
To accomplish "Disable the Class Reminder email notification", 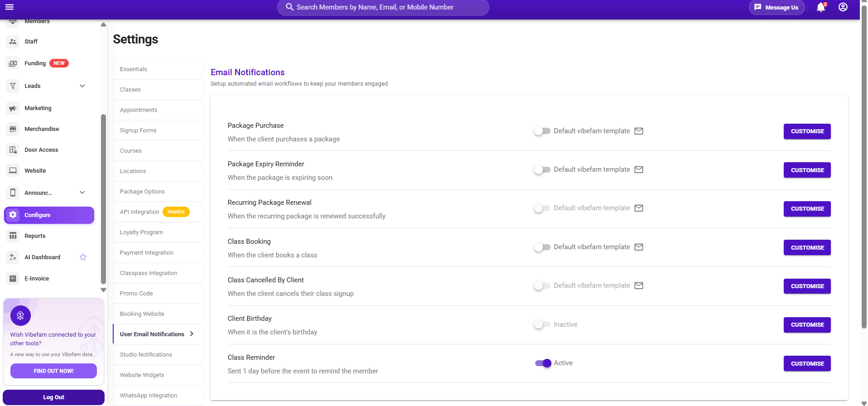I will point(543,363).
